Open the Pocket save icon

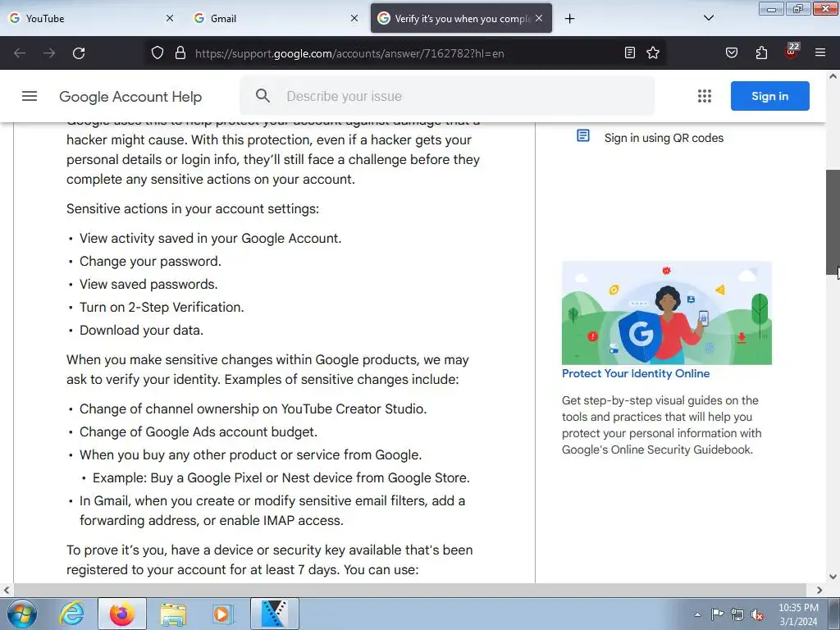tap(732, 52)
